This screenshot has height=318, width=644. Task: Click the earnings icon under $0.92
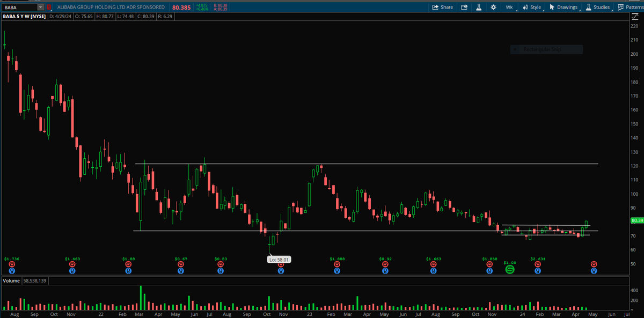click(x=385, y=264)
